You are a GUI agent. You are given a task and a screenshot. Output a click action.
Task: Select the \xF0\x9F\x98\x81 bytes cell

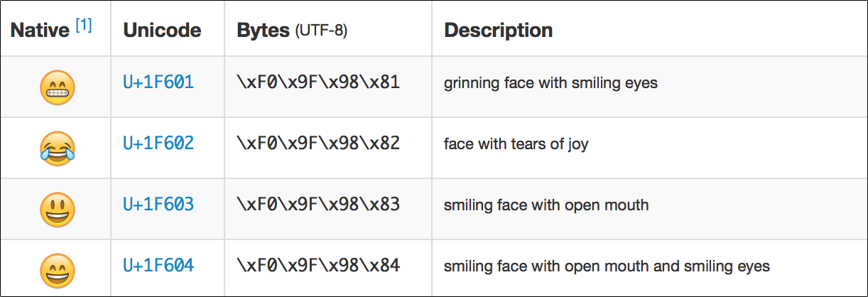click(x=318, y=82)
